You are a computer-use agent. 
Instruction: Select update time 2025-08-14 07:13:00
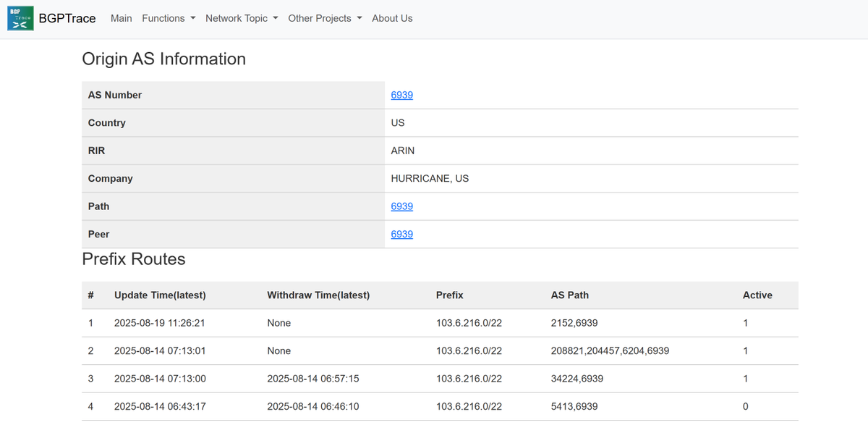coord(160,379)
